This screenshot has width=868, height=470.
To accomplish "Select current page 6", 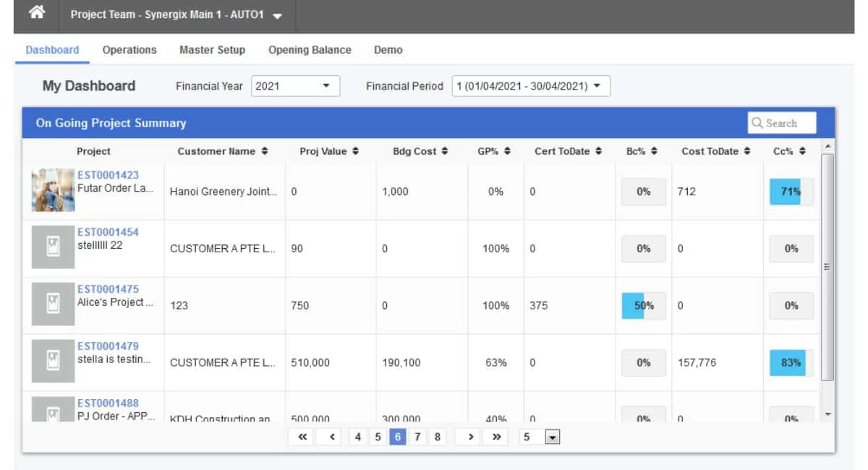I will coord(397,437).
